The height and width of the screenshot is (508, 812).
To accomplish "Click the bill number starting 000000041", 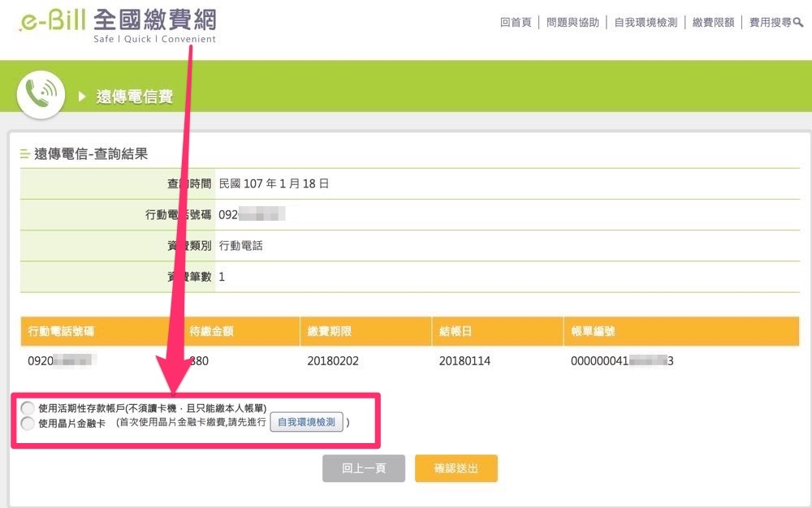I will pos(622,360).
